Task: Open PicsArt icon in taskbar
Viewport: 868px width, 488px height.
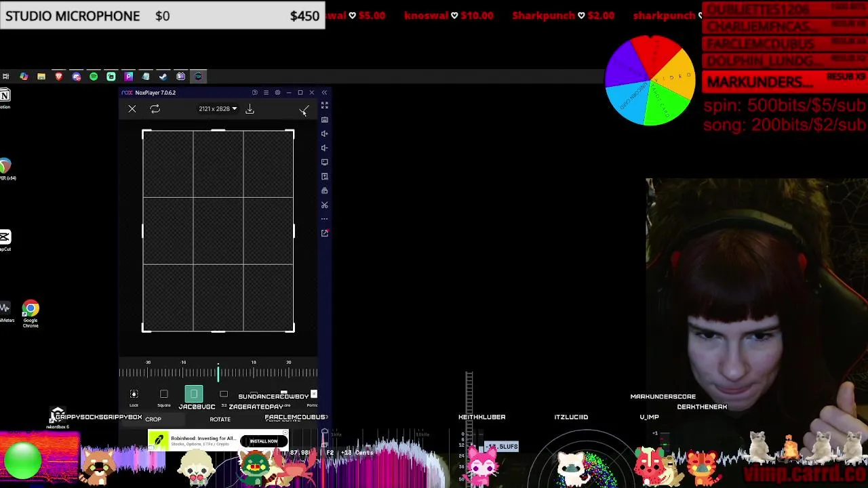Action: coord(128,77)
